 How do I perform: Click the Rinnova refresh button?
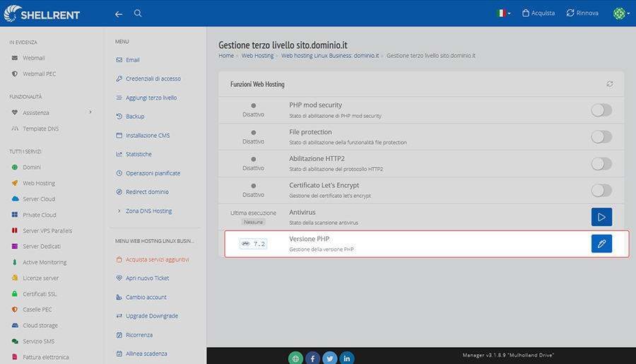tap(582, 13)
